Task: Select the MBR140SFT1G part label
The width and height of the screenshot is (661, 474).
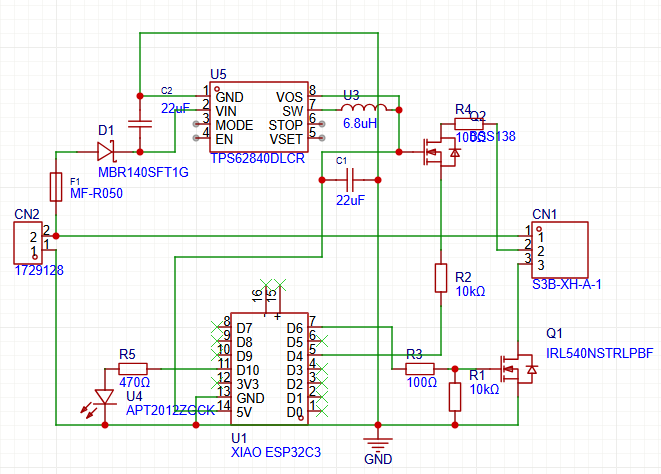Action: (143, 172)
